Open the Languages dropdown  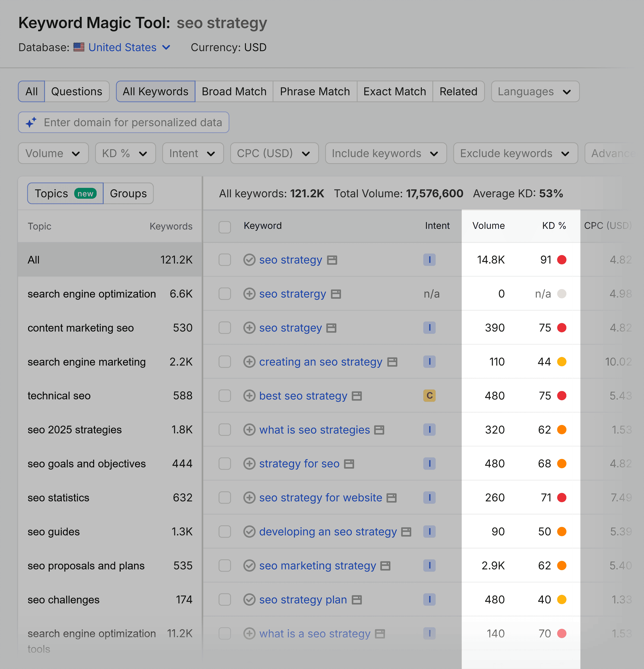tap(535, 91)
